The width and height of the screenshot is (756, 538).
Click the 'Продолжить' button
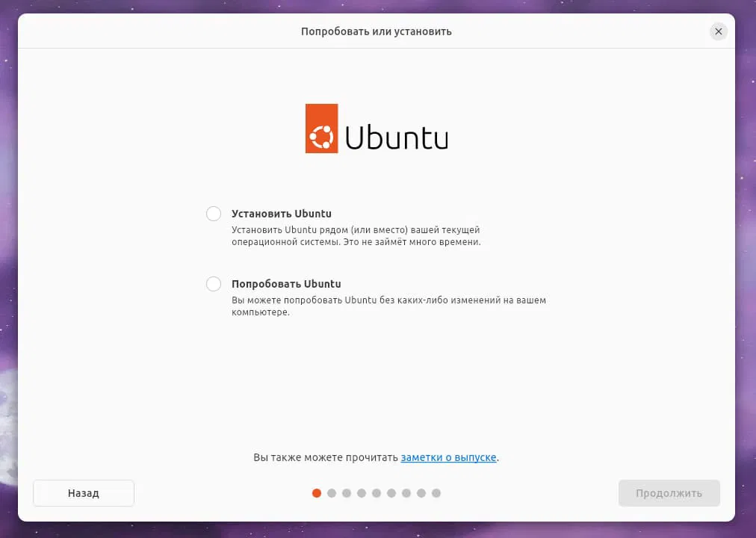669,493
